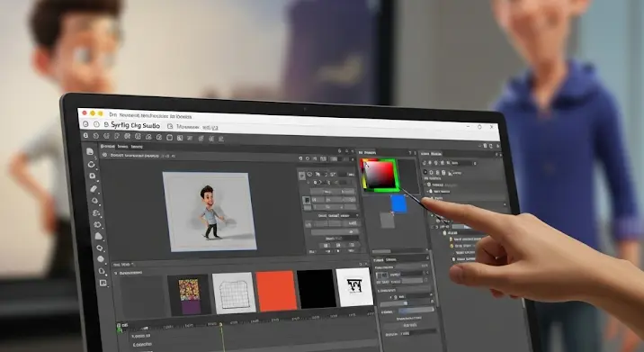Select the white thumbnail with black glyph

[354, 287]
